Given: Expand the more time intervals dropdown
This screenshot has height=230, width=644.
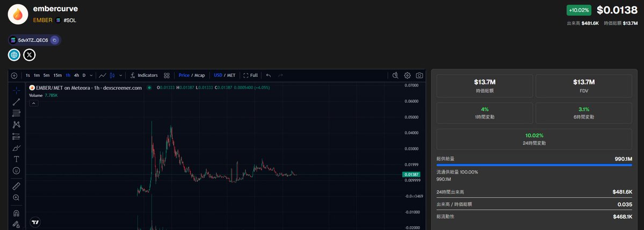Looking at the screenshot, I should (91, 76).
